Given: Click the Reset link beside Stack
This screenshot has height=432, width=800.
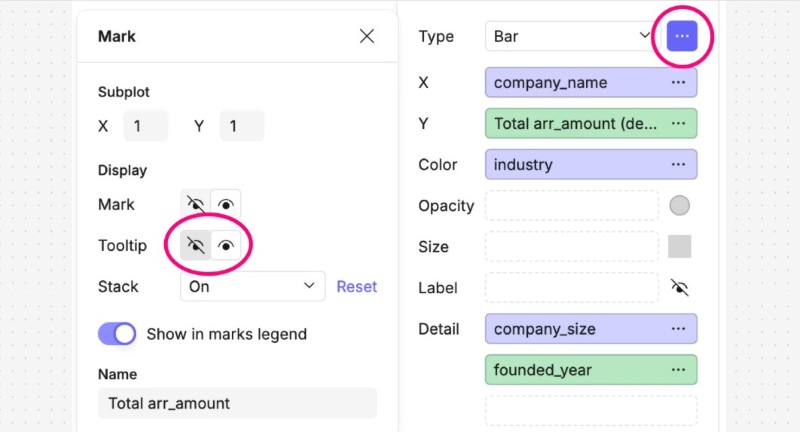Looking at the screenshot, I should (356, 287).
